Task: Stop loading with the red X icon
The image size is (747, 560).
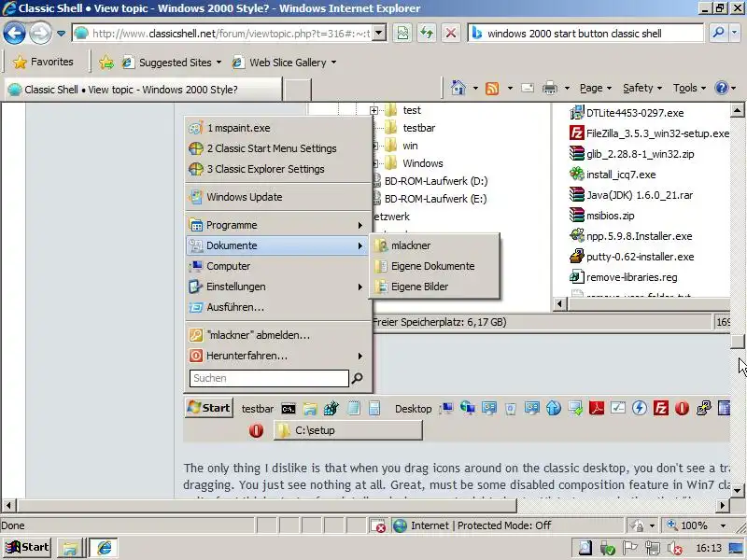Action: click(x=451, y=34)
